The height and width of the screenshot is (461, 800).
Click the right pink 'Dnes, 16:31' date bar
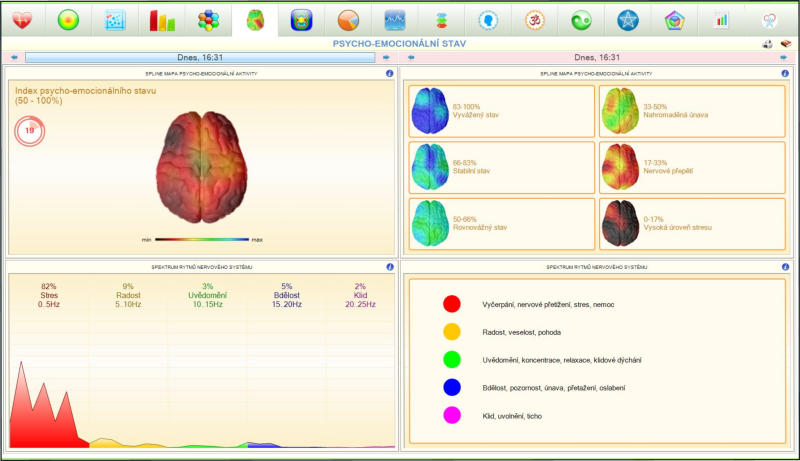click(x=598, y=58)
